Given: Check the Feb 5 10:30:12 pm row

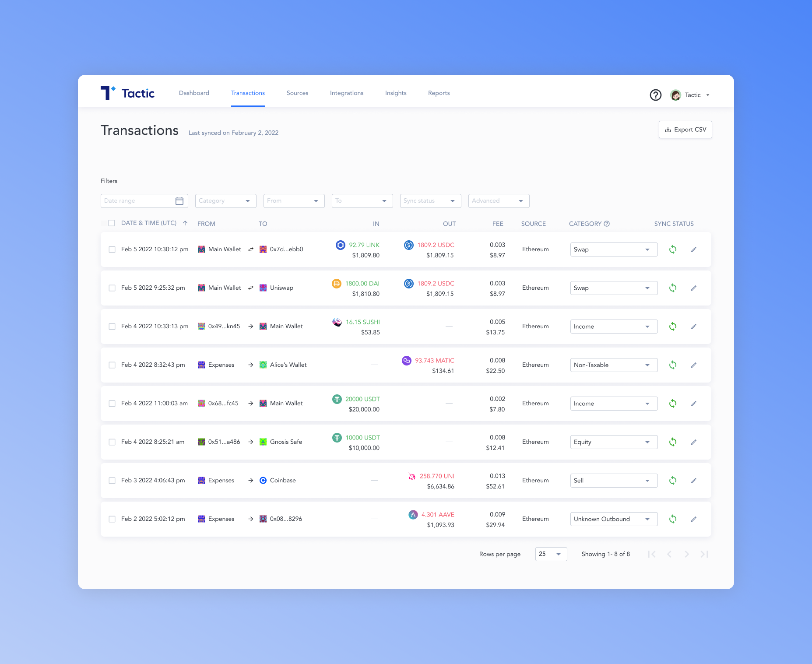Looking at the screenshot, I should click(x=112, y=249).
